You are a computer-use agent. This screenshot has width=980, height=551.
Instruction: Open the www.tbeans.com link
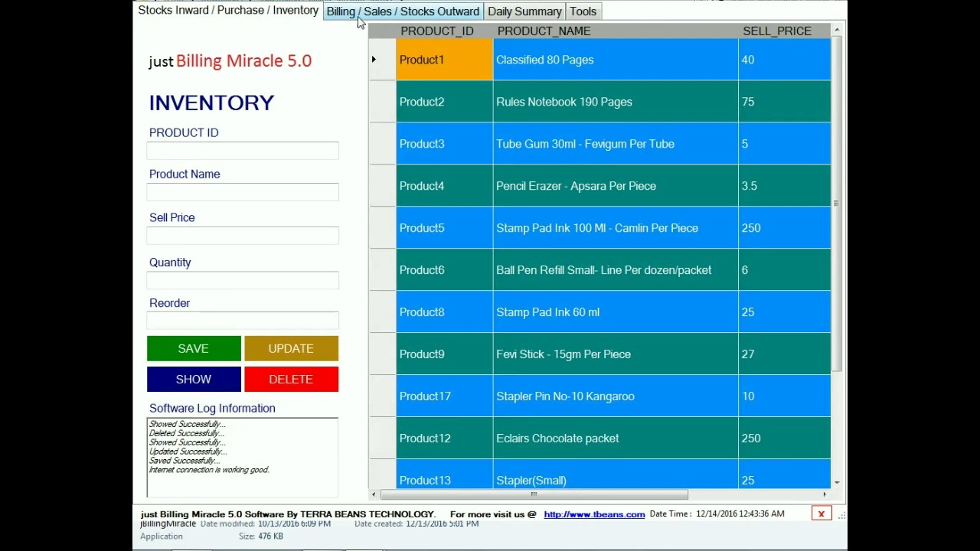click(x=594, y=514)
